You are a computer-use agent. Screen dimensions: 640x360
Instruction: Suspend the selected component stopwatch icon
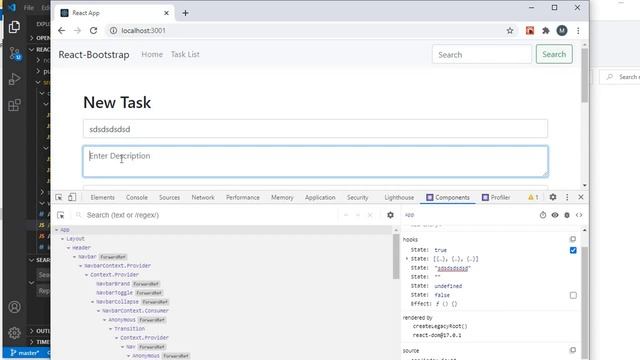(x=543, y=215)
